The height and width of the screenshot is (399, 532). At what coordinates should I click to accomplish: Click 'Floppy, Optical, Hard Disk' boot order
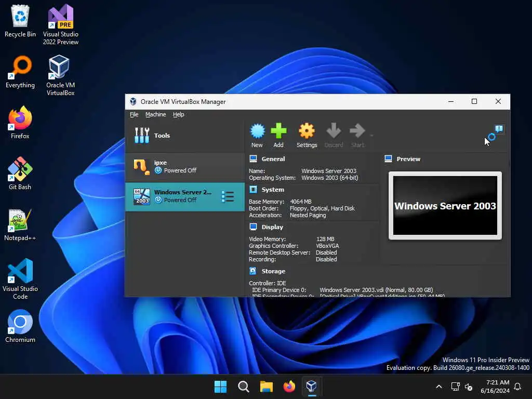pyautogui.click(x=322, y=208)
